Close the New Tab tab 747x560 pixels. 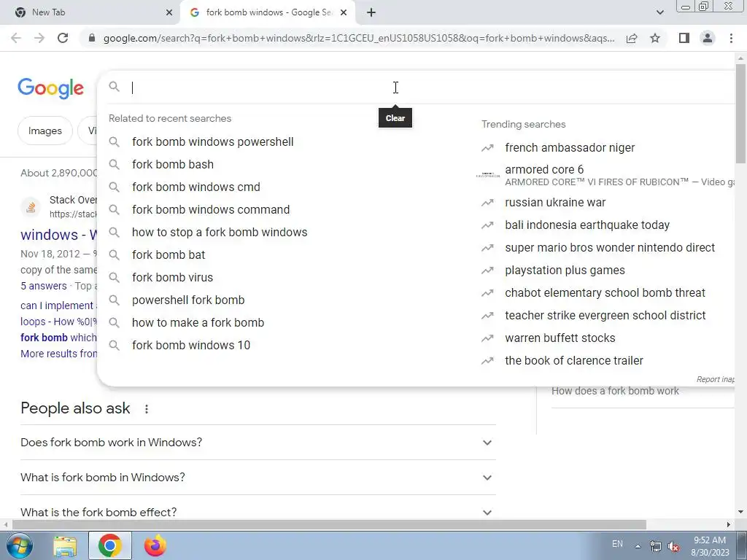pos(169,12)
